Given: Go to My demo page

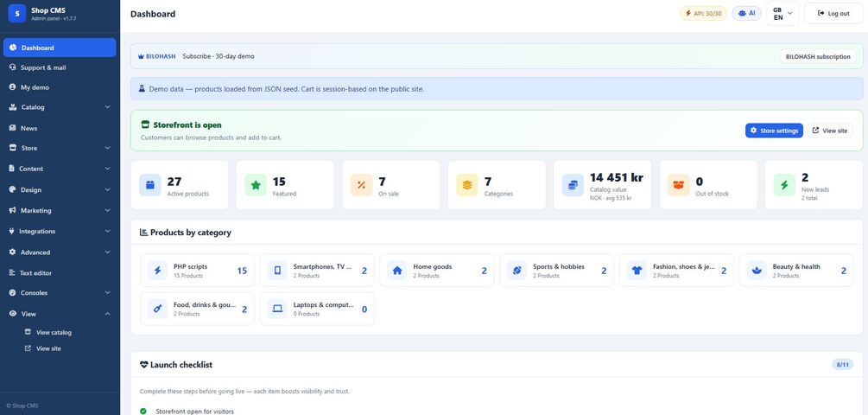Looking at the screenshot, I should pos(60,87).
